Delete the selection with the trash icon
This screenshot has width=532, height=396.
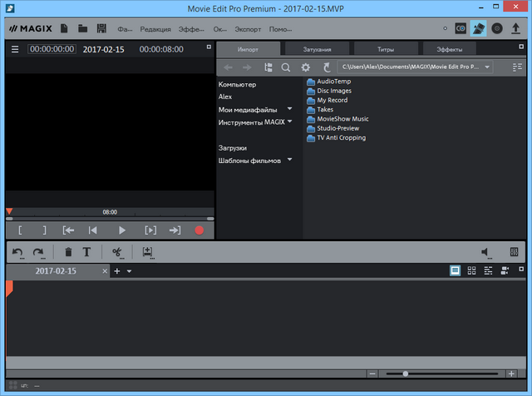(68, 252)
